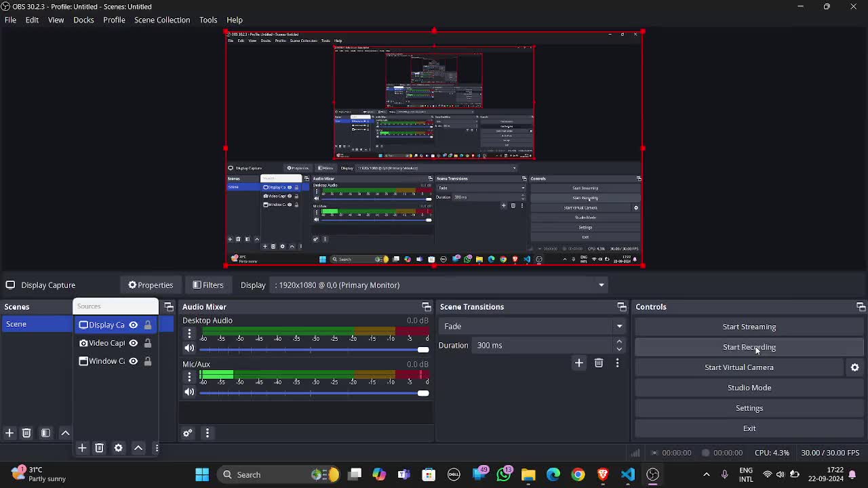Click Start Recording button

(749, 347)
